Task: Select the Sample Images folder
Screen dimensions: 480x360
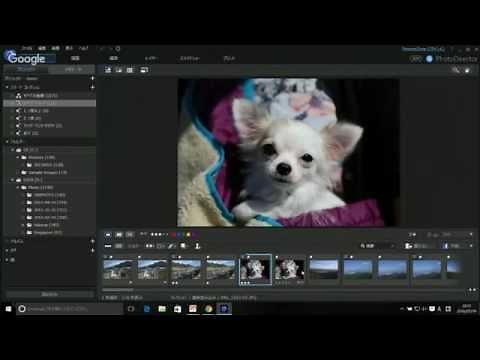Action: (48, 172)
